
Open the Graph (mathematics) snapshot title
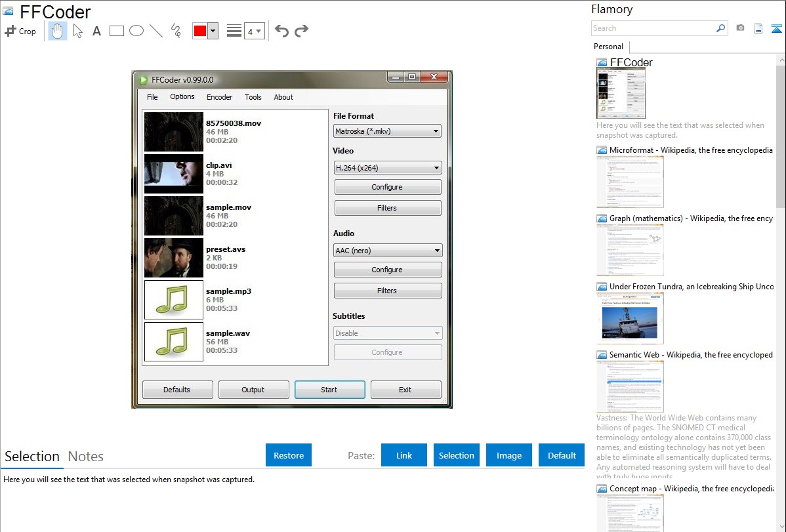point(691,218)
